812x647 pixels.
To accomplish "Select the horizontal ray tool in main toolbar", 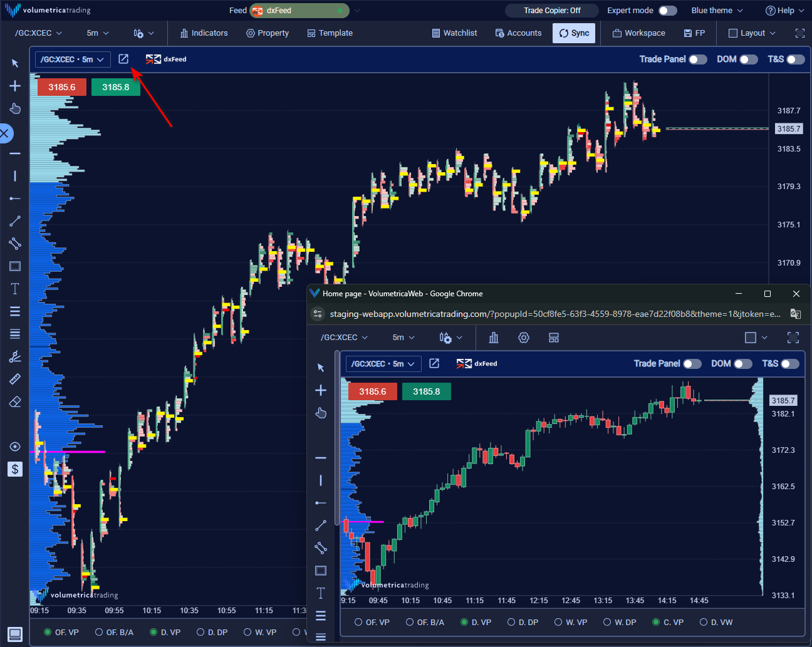I will tap(15, 199).
